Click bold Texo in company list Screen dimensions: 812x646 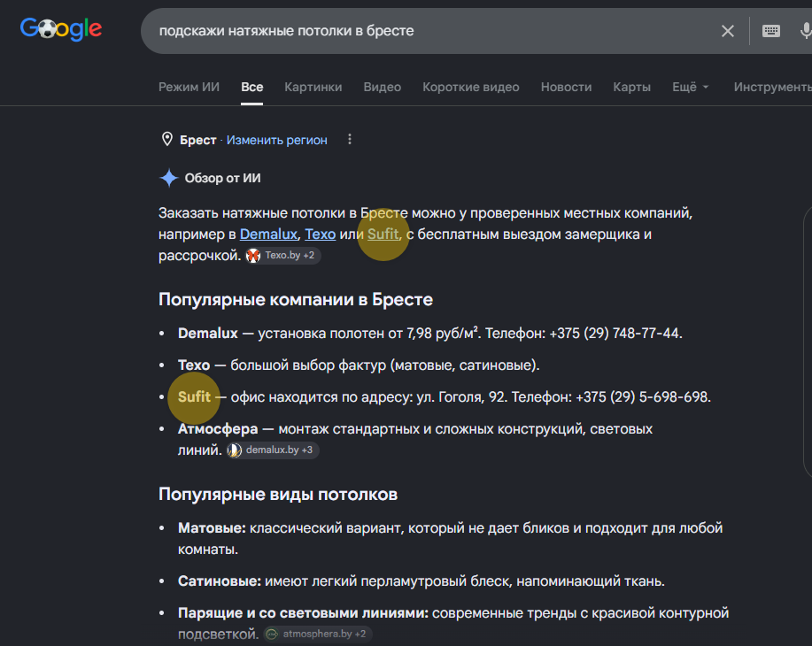[194, 365]
